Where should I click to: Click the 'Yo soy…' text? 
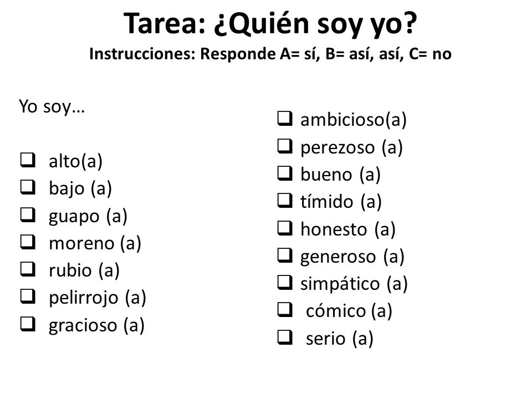[x=52, y=107]
